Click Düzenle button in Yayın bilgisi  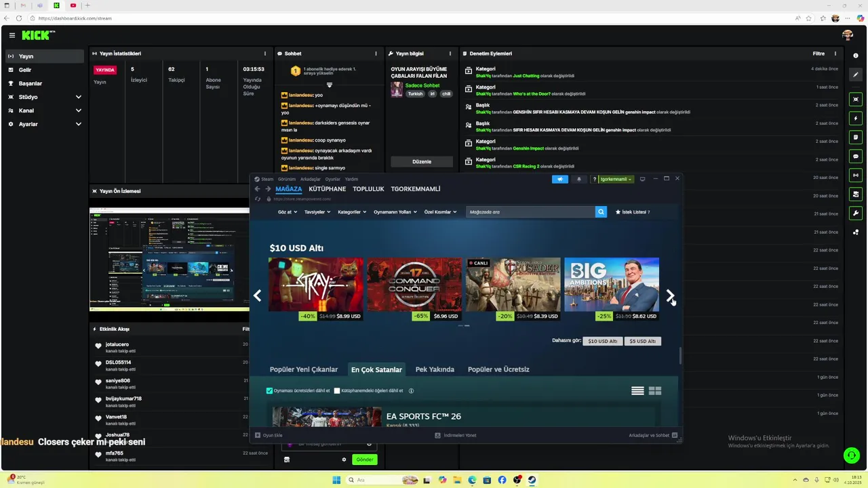point(422,162)
